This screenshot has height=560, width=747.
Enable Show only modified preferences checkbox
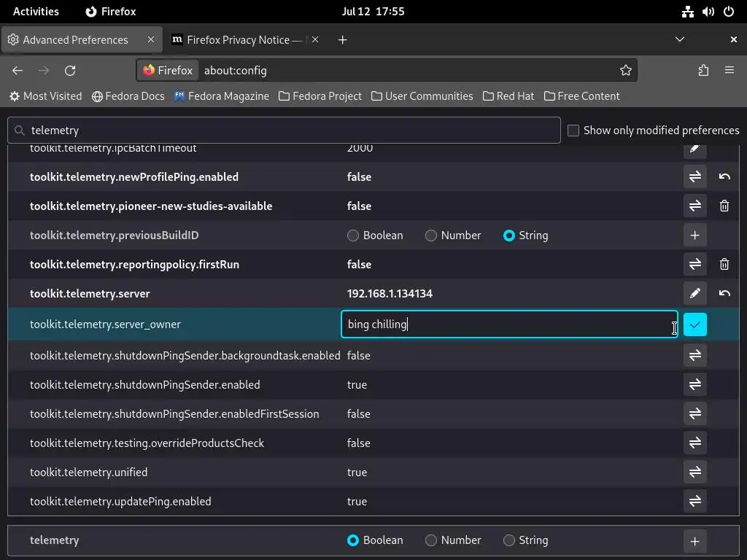tap(573, 131)
